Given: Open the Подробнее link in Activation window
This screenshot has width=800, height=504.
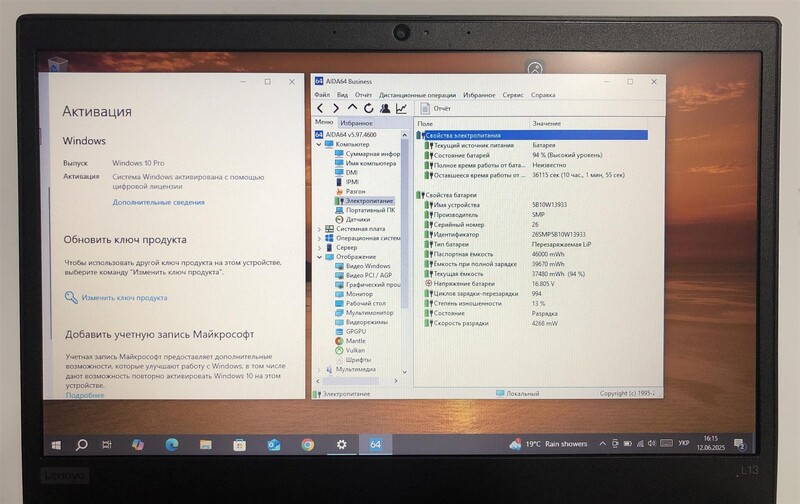Looking at the screenshot, I should click(85, 395).
